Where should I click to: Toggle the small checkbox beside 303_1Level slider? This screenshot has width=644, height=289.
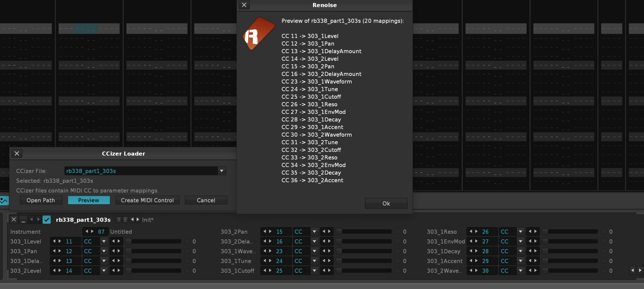pyautogui.click(x=187, y=241)
